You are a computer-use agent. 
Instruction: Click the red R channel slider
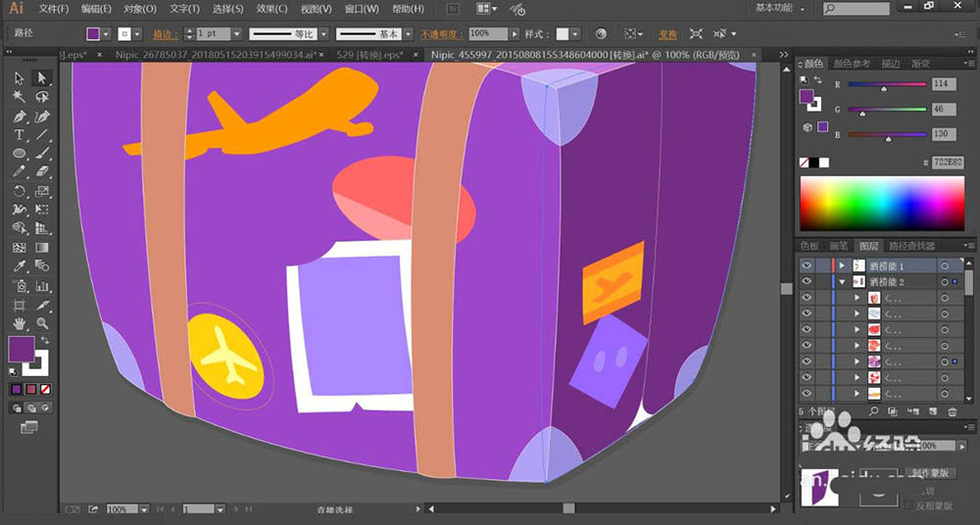pos(886,86)
